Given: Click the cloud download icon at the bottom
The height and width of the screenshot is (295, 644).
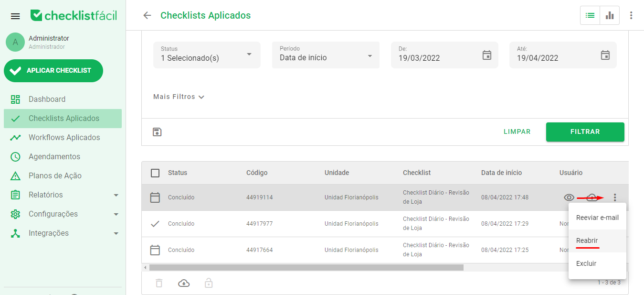Looking at the screenshot, I should [184, 283].
